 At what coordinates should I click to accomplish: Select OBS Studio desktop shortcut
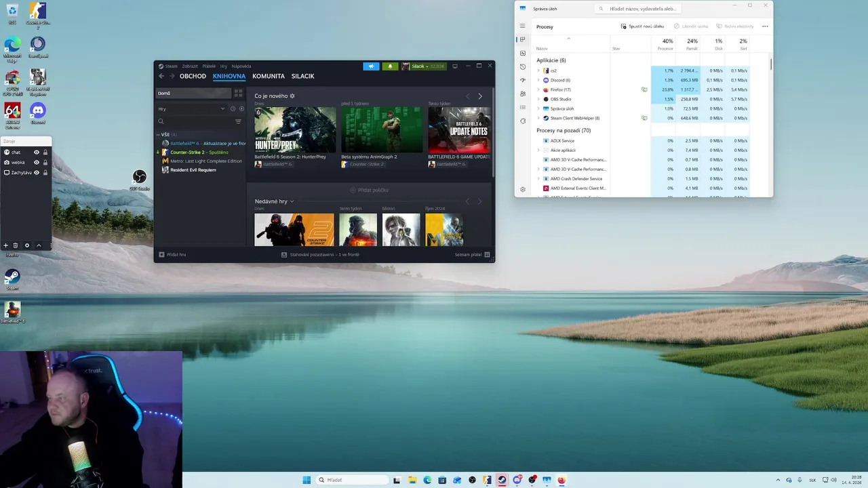click(x=140, y=180)
